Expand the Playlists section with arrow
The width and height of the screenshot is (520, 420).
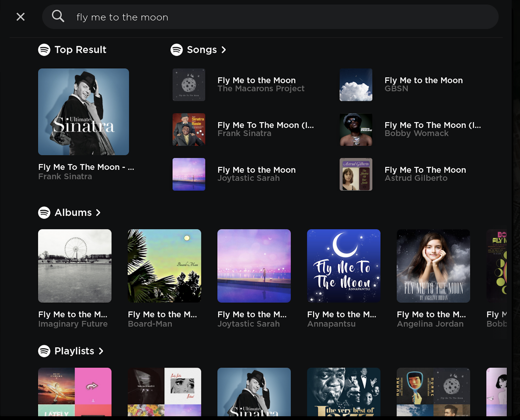click(x=102, y=351)
